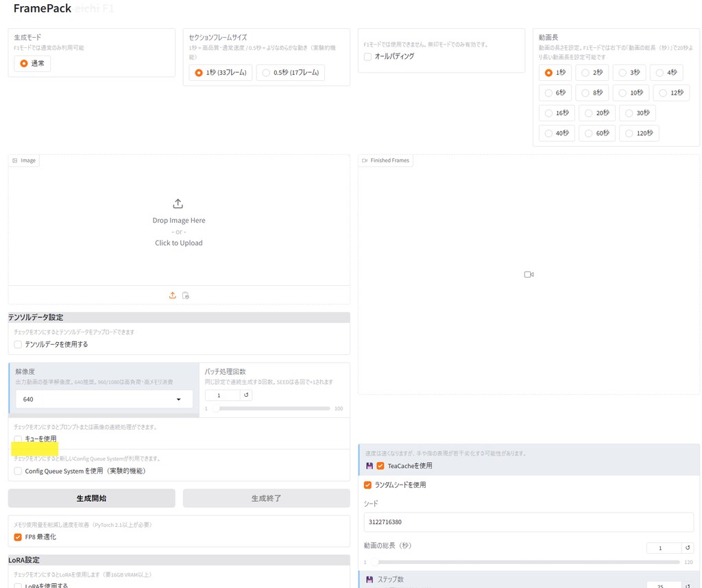The height and width of the screenshot is (588, 702).
Task: Click the 生成終了 button
Action: [x=266, y=498]
